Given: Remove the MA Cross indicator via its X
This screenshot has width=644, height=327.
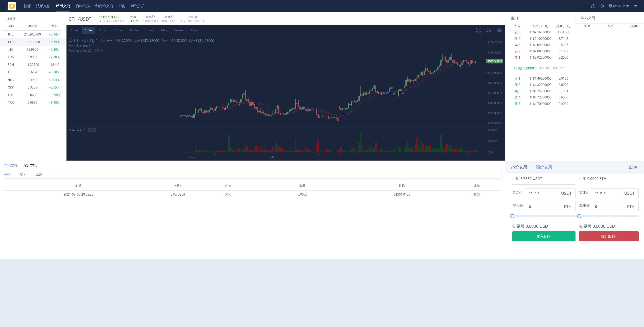Looking at the screenshot, I should pyautogui.click(x=101, y=50).
